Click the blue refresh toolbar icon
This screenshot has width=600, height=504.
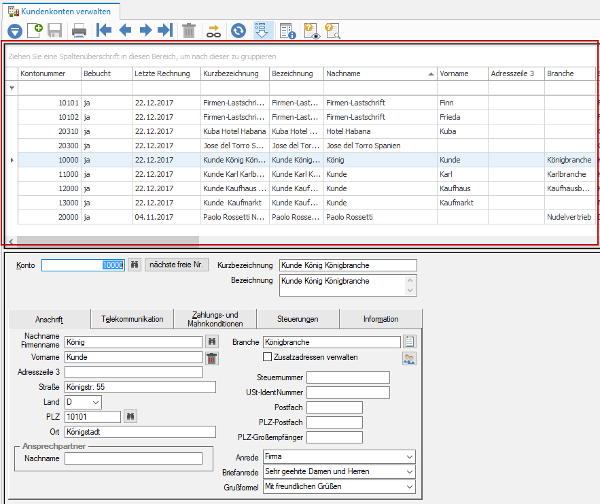coord(238,31)
